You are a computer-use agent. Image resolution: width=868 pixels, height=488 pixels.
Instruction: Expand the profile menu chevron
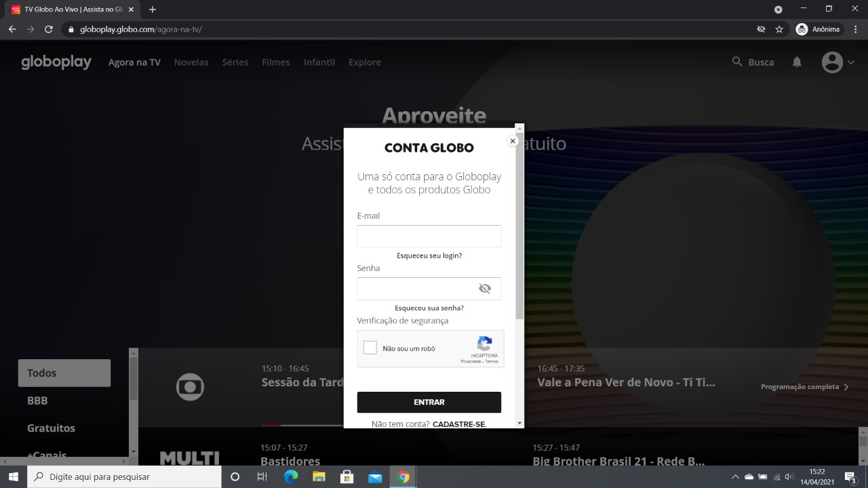tap(851, 62)
